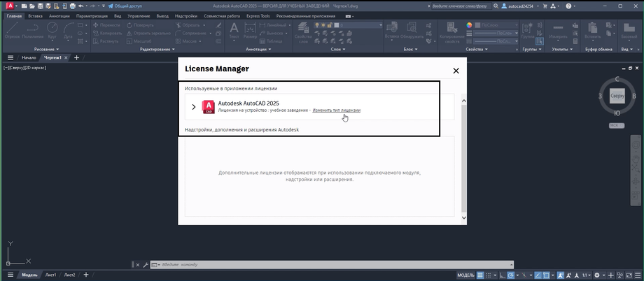
Task: Click the Отразить зеркально mirror tool
Action: click(148, 34)
